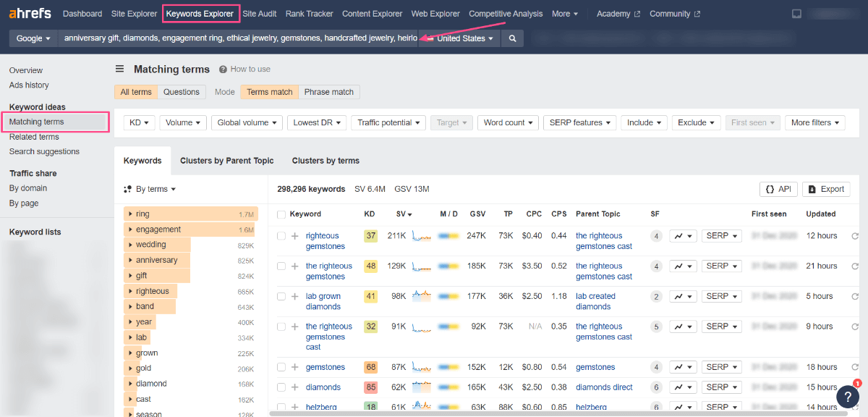868x417 pixels.
Task: Switch to Clusters by Parent Topic tab
Action: point(227,161)
